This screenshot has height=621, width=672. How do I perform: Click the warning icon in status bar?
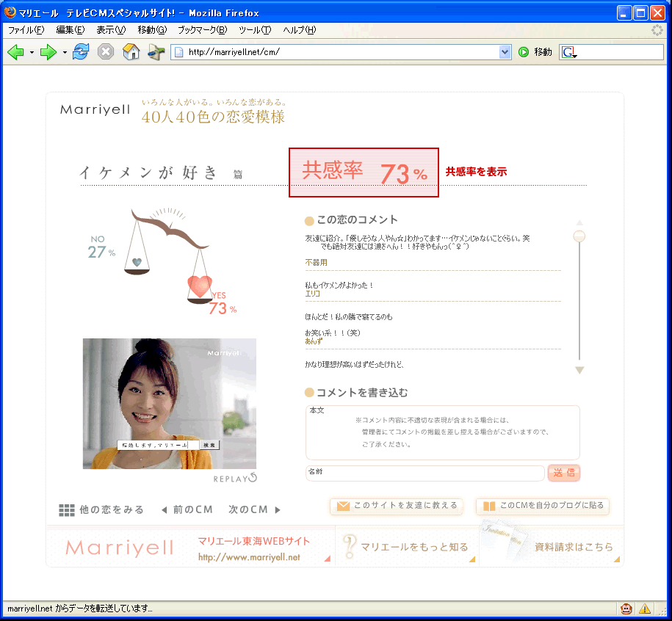[645, 609]
